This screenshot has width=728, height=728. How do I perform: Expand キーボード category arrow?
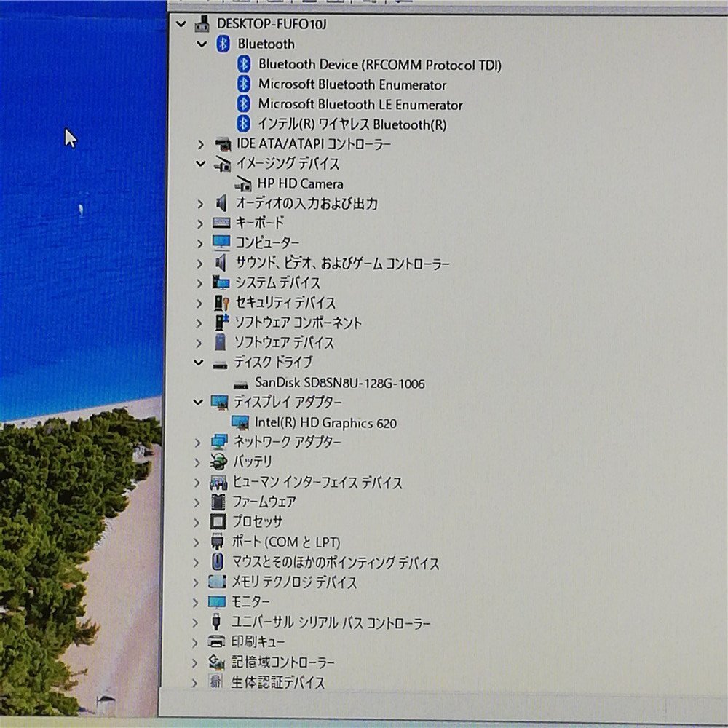coord(200,223)
